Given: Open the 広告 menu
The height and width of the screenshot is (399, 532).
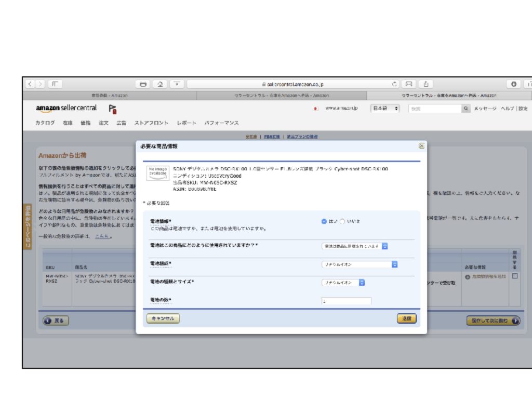Looking at the screenshot, I should (x=121, y=123).
